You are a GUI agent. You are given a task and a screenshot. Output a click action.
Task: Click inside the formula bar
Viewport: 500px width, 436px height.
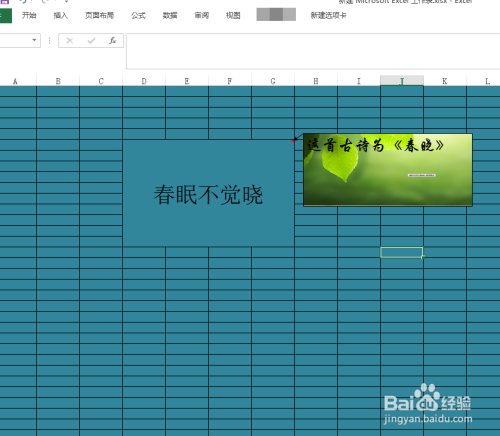[x=313, y=51]
